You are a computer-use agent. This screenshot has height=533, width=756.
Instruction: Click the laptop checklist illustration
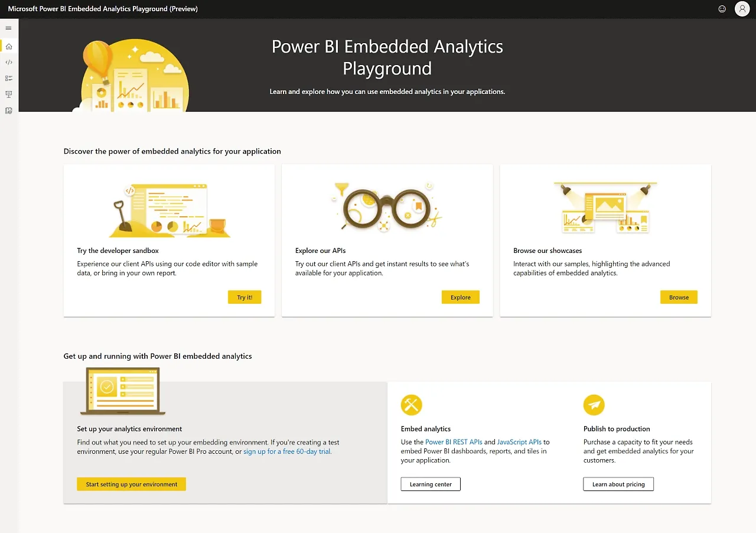(x=123, y=391)
